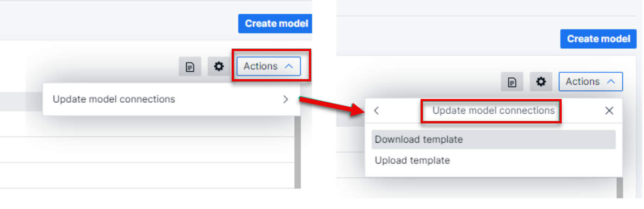This screenshot has height=209, width=644.
Task: Click the red-outlined Update model connections header
Action: pyautogui.click(x=493, y=110)
